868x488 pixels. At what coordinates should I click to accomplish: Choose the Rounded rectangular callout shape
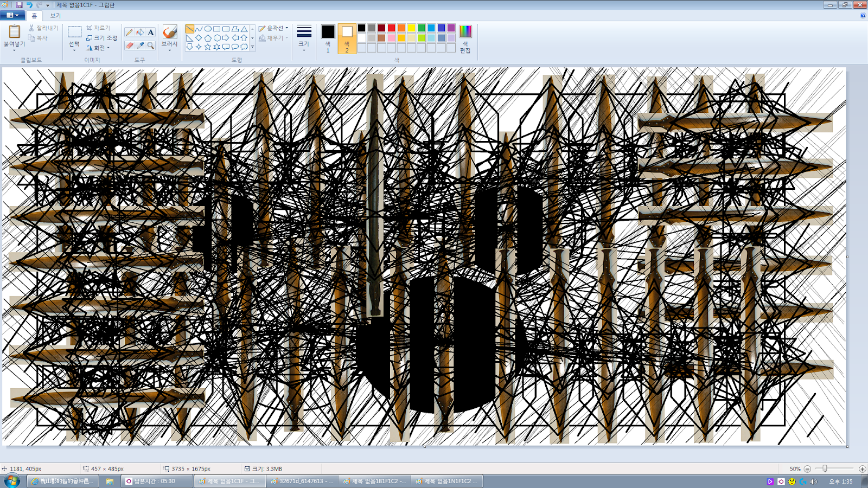point(226,47)
